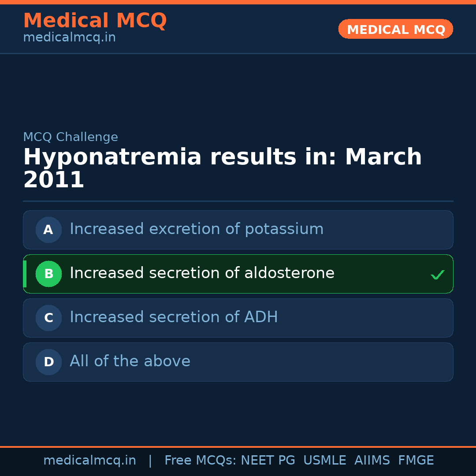Click USMLE in the footer
Screen dimensions: 476x476
(x=324, y=461)
